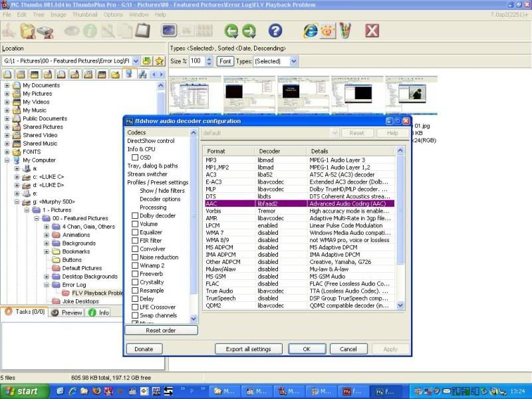
Task: Click the right tab-scroll arrow above tree
Action: [162, 74]
